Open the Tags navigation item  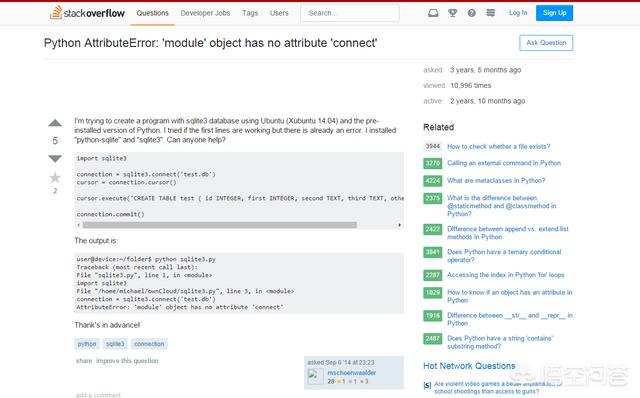pyautogui.click(x=250, y=13)
